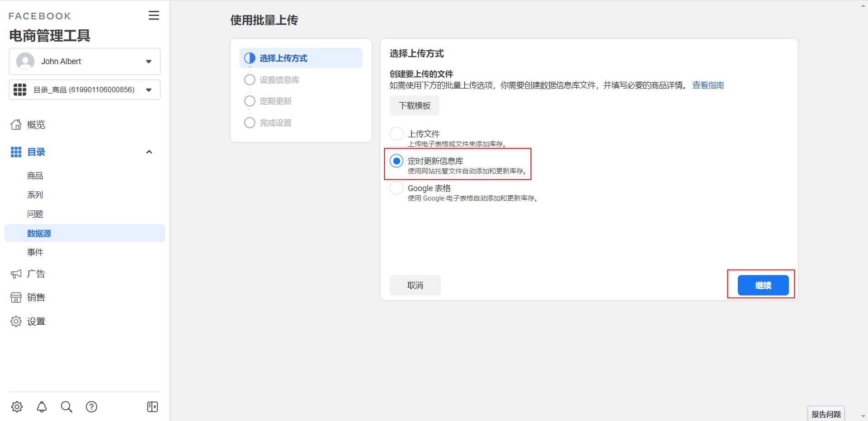The width and height of the screenshot is (868, 421).
Task: Click the 取消 button
Action: [415, 285]
